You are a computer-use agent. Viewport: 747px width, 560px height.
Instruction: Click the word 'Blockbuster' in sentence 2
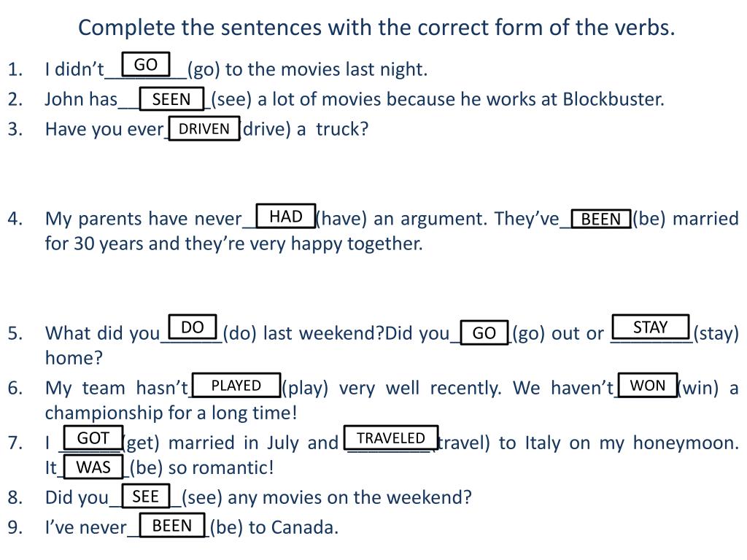(612, 99)
